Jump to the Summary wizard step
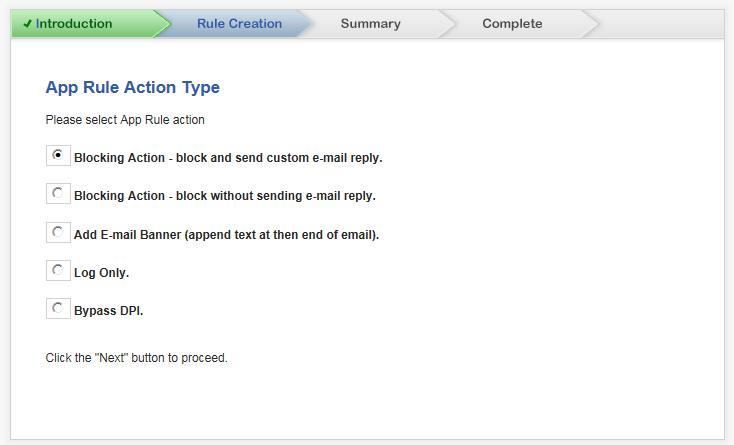734x445 pixels. click(x=370, y=23)
